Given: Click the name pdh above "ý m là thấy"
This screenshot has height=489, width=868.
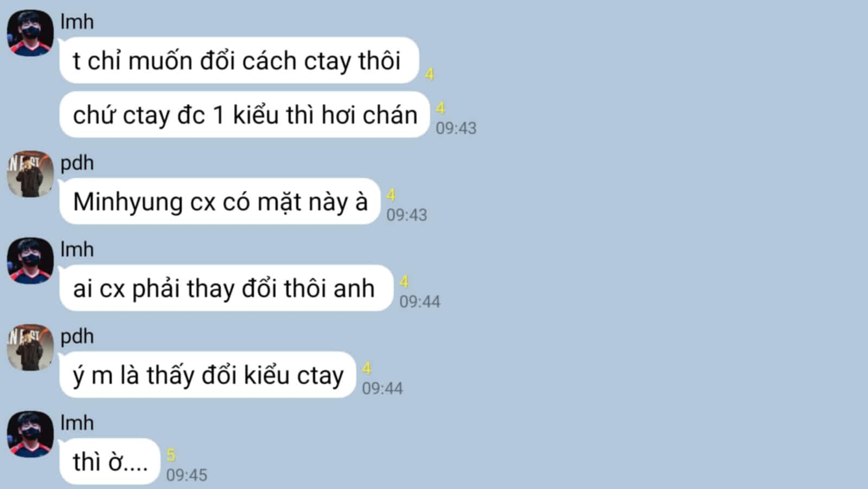Looking at the screenshot, I should click(x=77, y=337).
